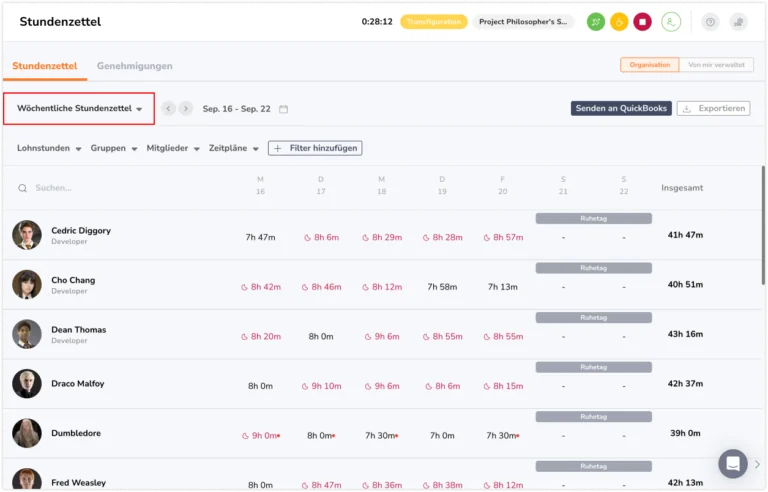Image resolution: width=768 pixels, height=492 pixels.
Task: Open the Lohnstunden filter dropdown
Action: 49,148
